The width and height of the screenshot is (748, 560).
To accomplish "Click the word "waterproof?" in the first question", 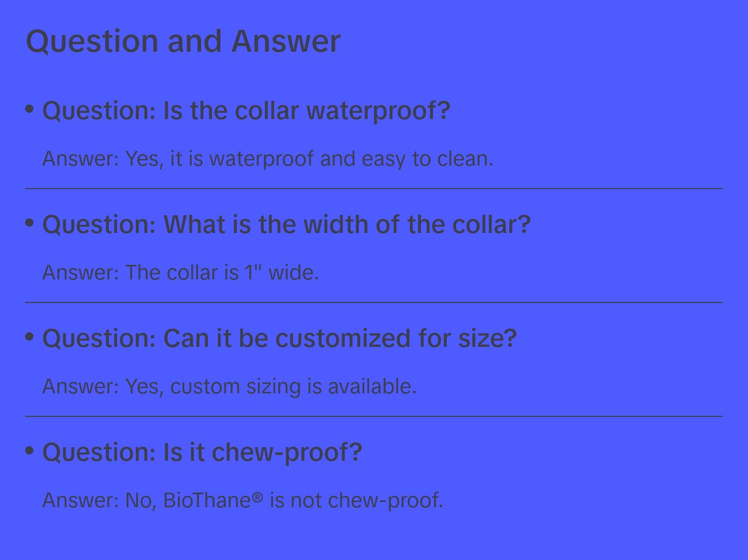I will (x=378, y=111).
